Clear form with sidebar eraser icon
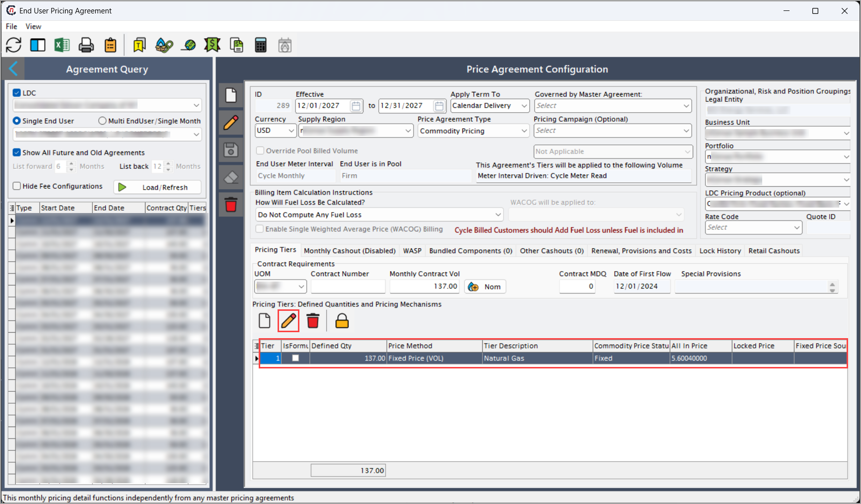861x504 pixels. [231, 177]
